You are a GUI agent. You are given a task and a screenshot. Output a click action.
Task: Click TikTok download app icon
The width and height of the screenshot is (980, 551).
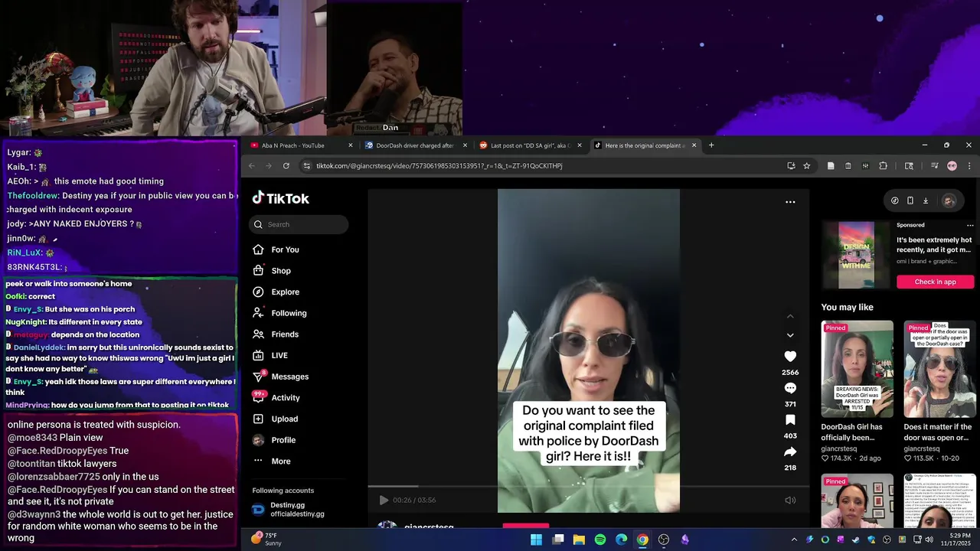(926, 201)
